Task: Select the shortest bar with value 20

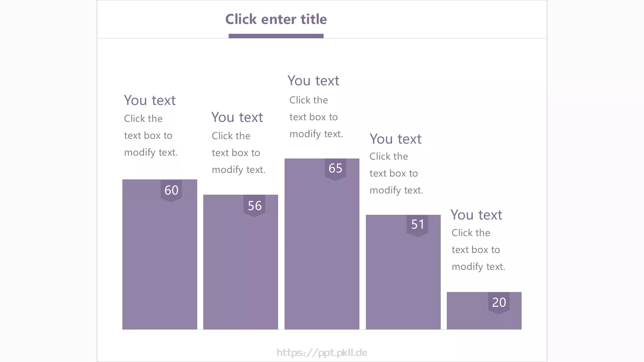Action: point(484,311)
